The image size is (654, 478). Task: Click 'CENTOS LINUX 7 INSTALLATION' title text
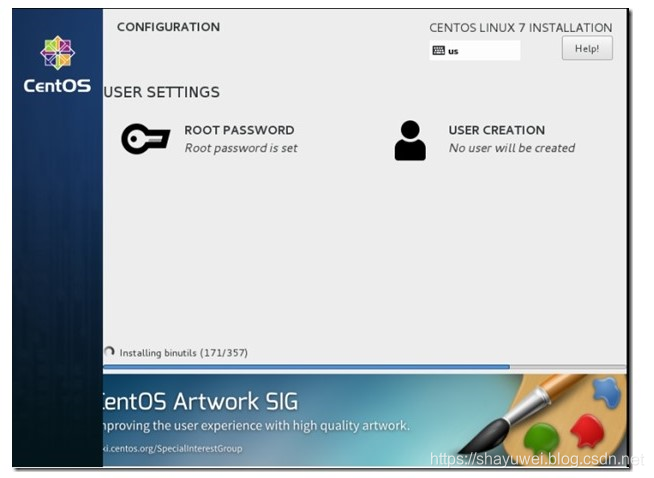click(521, 28)
